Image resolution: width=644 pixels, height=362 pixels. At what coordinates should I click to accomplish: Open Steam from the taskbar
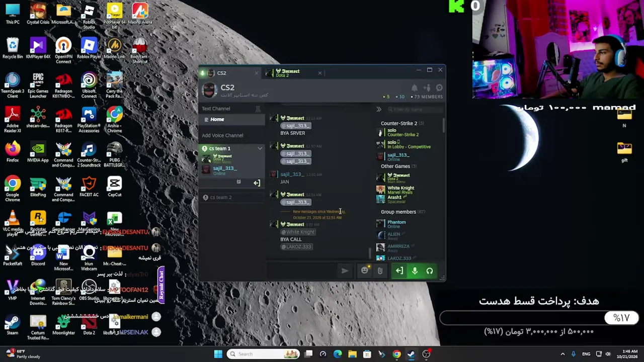[412, 354]
